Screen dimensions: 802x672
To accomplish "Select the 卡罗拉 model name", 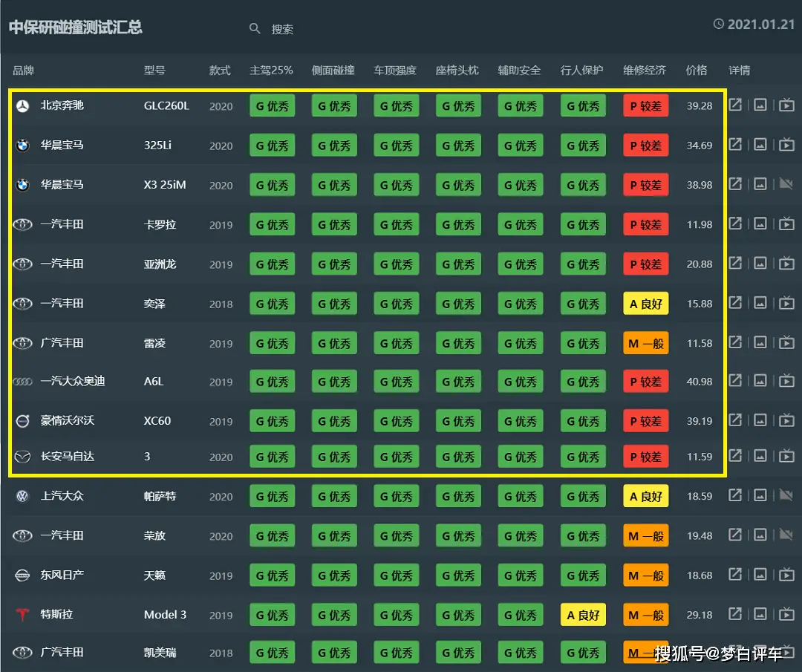I will 160,224.
